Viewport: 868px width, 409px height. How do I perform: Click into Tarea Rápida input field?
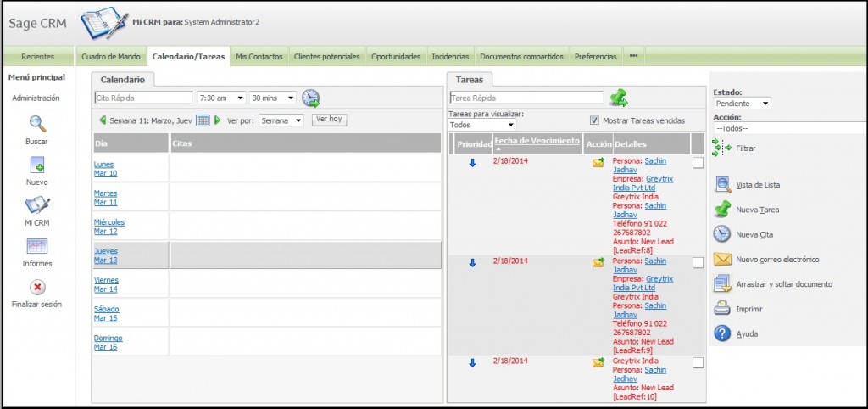pos(526,98)
